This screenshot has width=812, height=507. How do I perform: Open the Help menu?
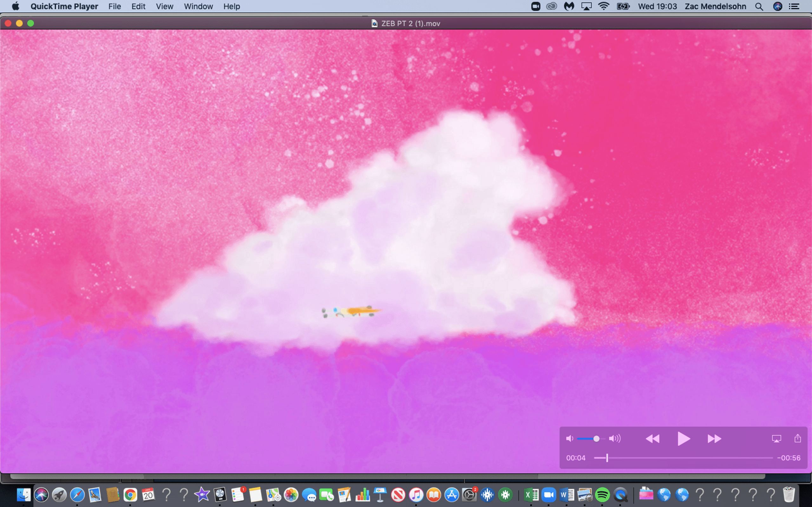(x=232, y=6)
